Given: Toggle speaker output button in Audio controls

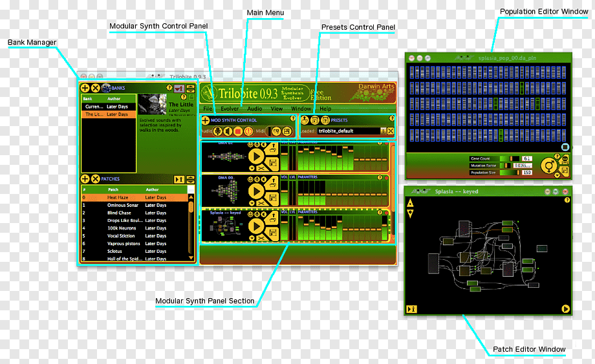Looking at the screenshot, I should tap(228, 131).
